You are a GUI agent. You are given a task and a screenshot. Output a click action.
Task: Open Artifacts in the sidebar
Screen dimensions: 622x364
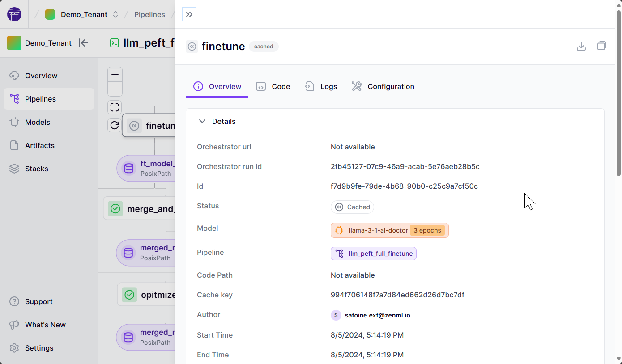point(40,145)
